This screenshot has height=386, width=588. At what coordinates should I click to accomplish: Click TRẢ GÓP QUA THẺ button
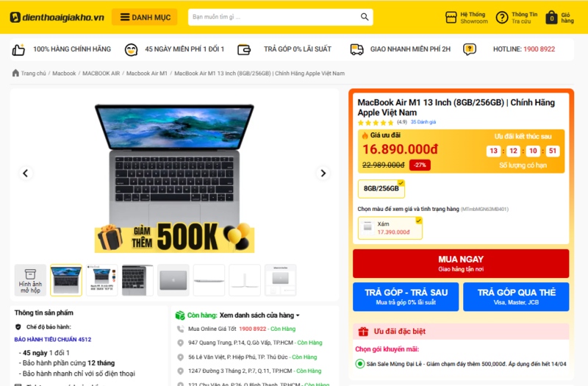pyautogui.click(x=516, y=297)
